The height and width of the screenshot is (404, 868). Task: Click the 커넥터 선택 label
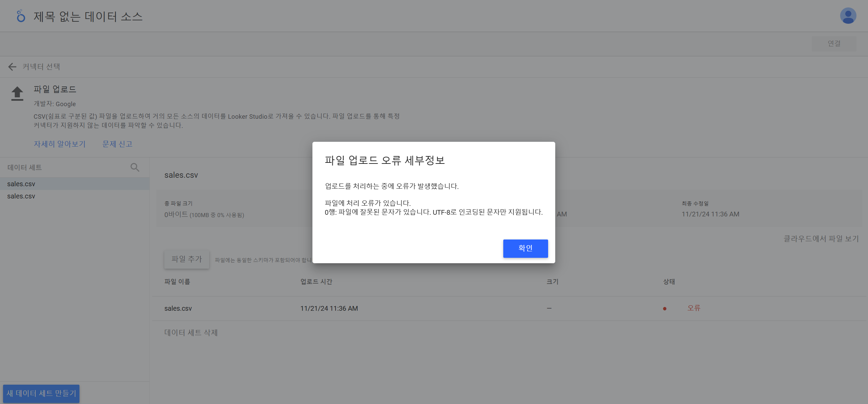click(41, 67)
